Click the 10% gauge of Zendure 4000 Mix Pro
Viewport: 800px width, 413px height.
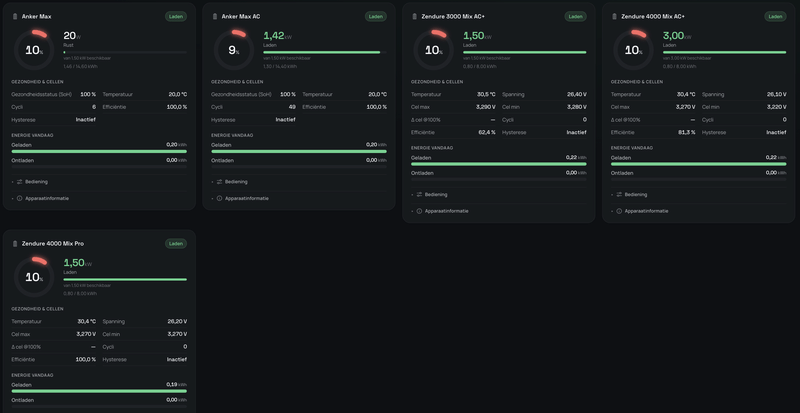34,277
